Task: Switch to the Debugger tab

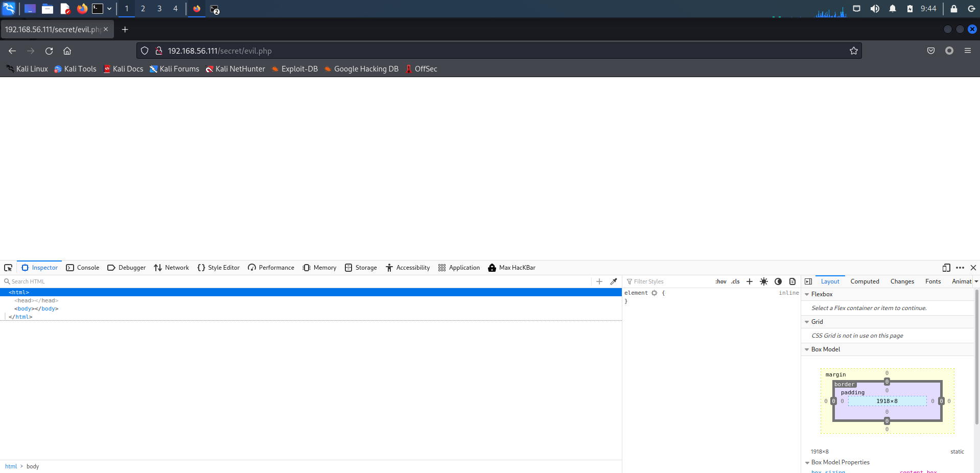Action: [x=127, y=268]
